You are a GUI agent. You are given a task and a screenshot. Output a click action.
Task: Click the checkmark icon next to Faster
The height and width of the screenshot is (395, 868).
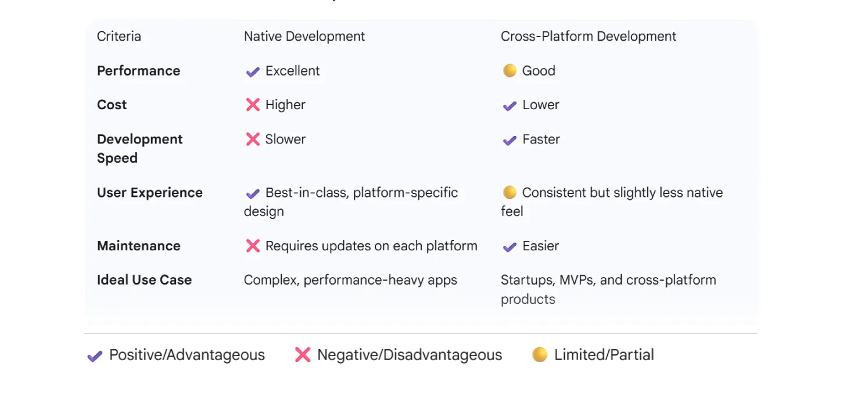point(510,140)
